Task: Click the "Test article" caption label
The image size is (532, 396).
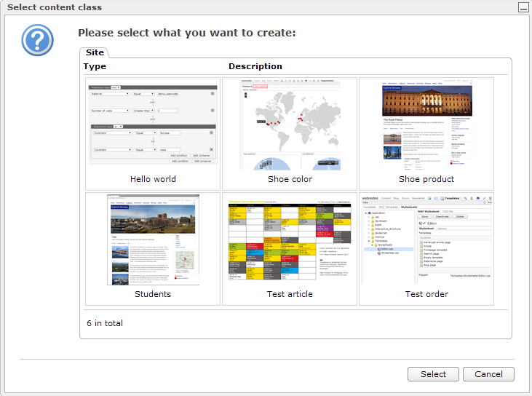Action: coord(290,294)
